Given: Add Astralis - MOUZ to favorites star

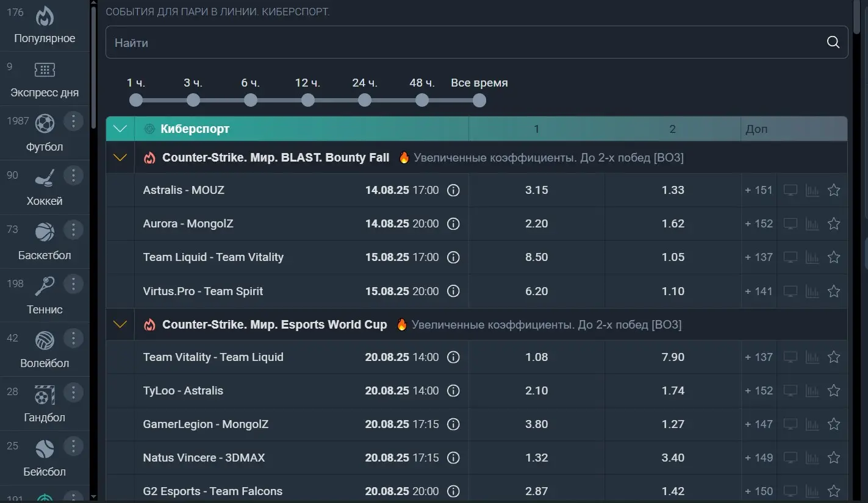Looking at the screenshot, I should point(834,190).
